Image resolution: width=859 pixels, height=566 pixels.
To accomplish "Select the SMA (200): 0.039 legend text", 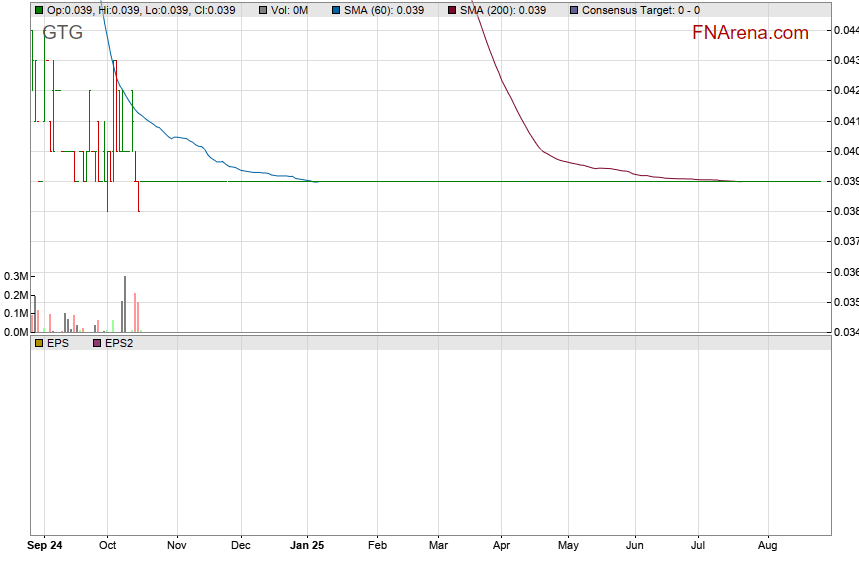I will click(x=503, y=10).
